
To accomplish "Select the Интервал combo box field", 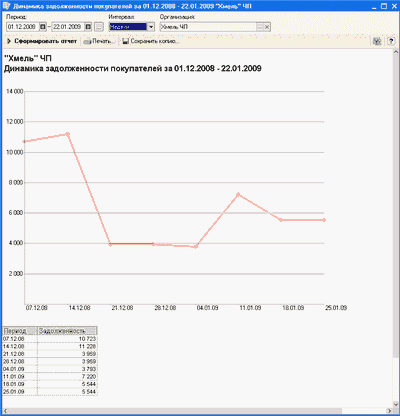I will 128,27.
